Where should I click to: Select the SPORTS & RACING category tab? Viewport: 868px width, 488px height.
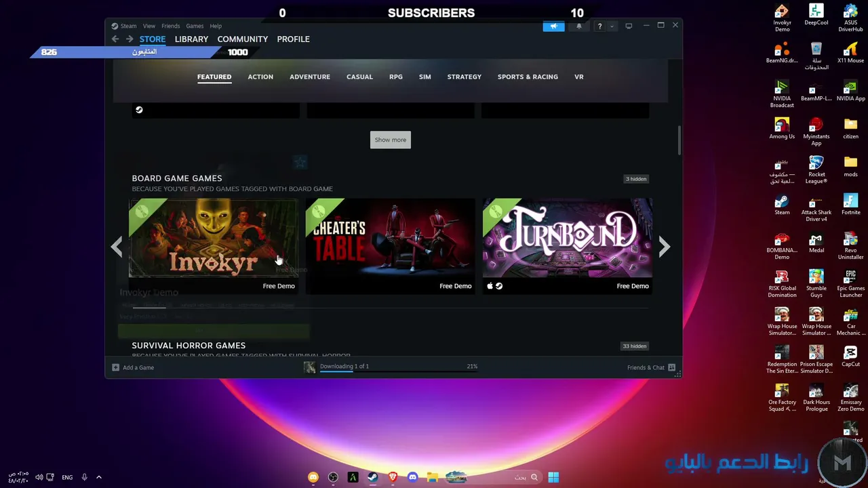(528, 77)
